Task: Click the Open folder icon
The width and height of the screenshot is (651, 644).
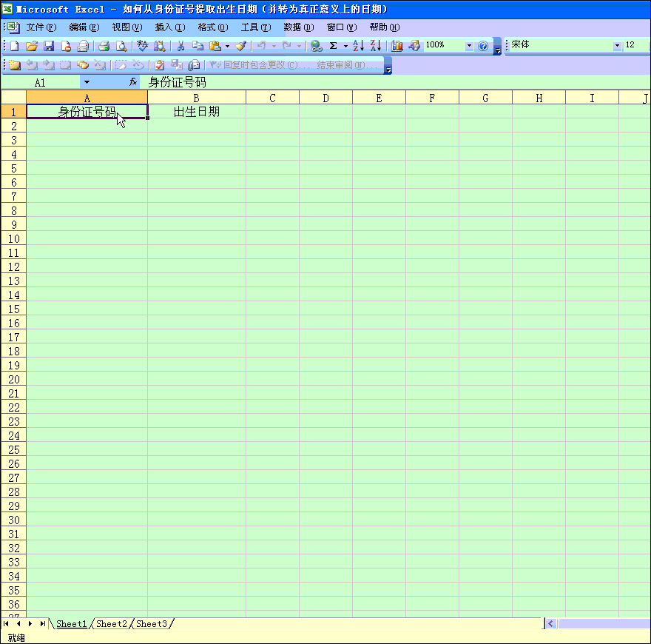Action: tap(32, 46)
